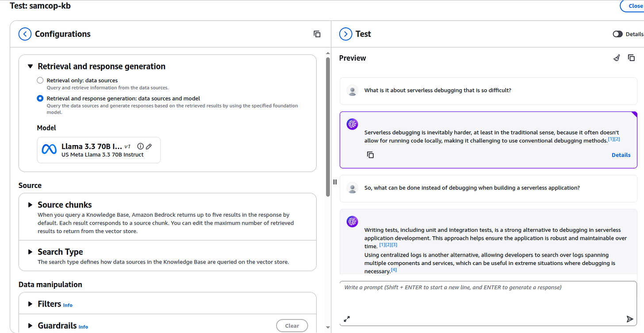Viewport: 644px width, 333px height.
Task: Click the Clear button in Guardrails
Action: coord(292,325)
